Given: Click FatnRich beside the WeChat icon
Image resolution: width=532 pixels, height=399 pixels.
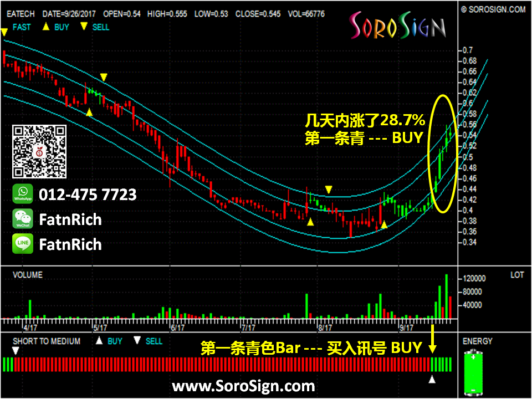Looking at the screenshot, I should pos(70,219).
